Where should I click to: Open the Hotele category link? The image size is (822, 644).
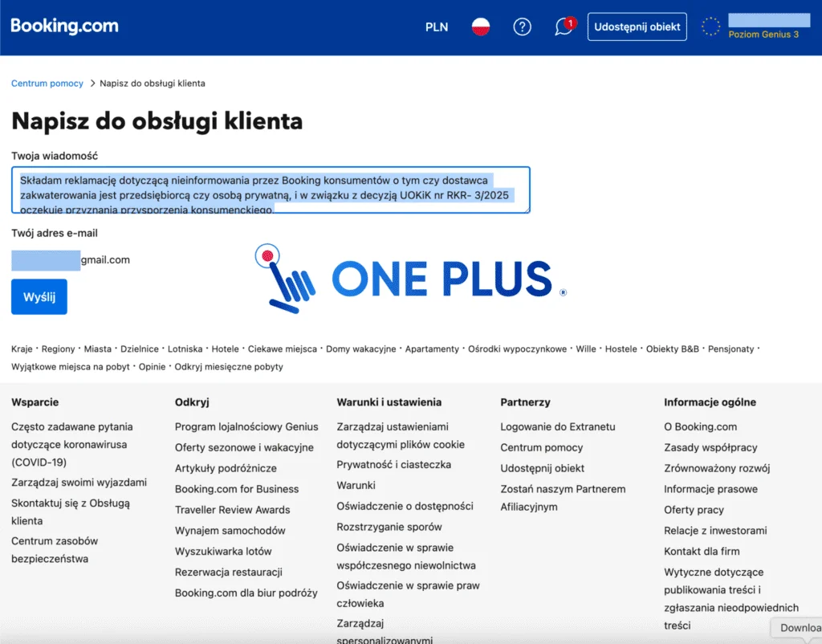coord(226,349)
